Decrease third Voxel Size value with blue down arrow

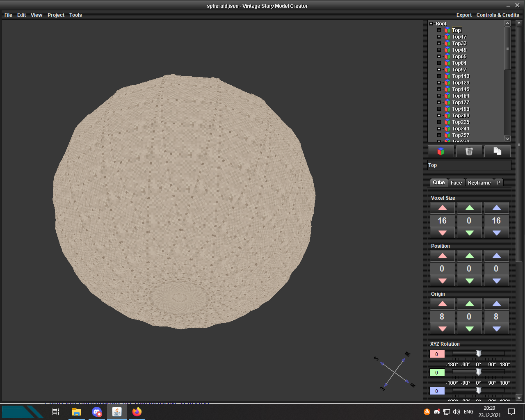(x=496, y=233)
